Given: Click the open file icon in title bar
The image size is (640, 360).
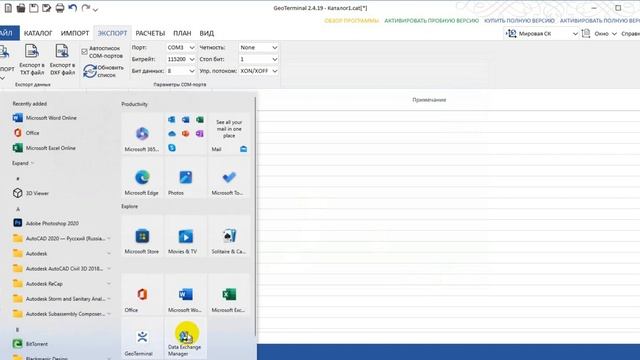Looking at the screenshot, I should tap(21, 8).
